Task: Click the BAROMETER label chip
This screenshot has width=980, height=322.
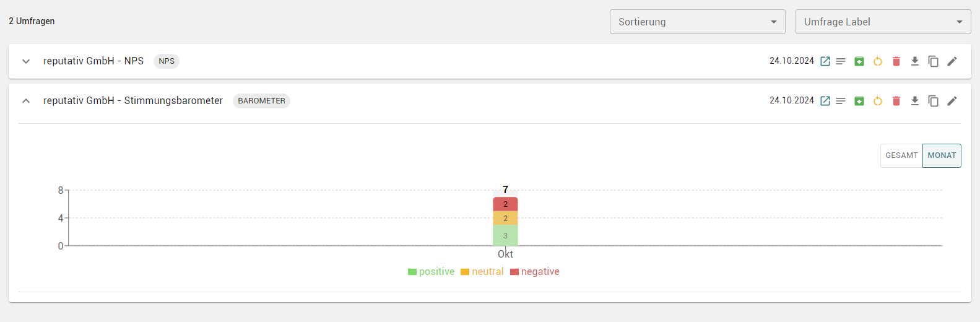Action: (261, 101)
